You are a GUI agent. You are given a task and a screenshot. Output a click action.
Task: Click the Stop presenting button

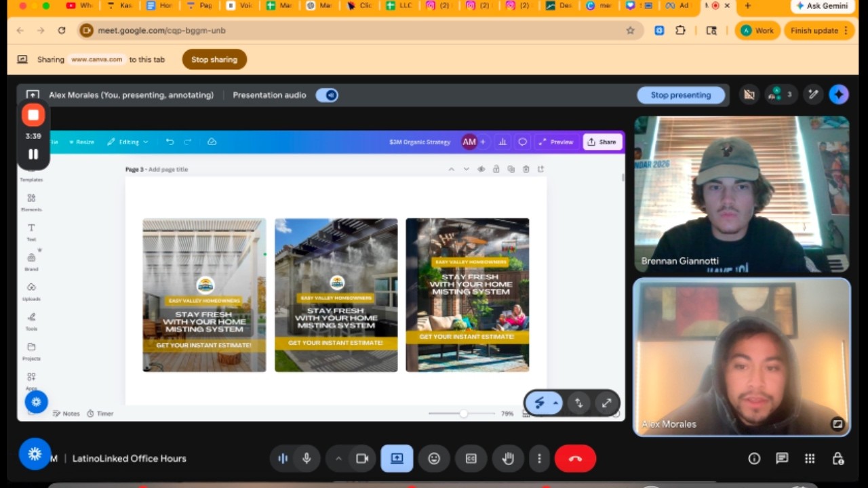tap(681, 95)
